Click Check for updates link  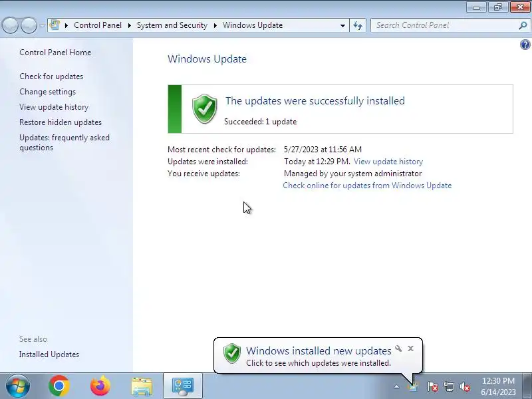(x=51, y=76)
